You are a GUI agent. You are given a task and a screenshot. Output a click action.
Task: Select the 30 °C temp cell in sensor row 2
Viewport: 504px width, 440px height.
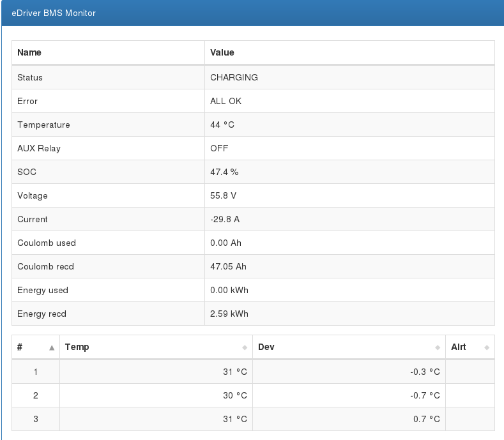click(x=234, y=395)
